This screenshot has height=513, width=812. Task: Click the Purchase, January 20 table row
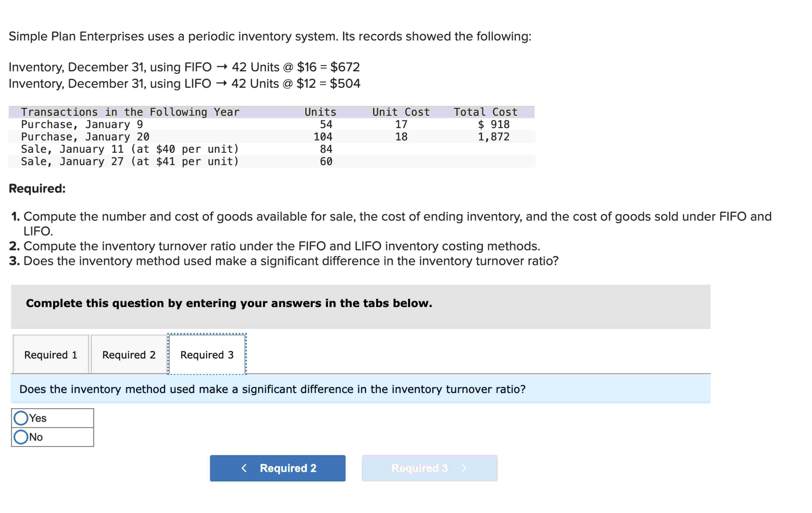[236, 137]
